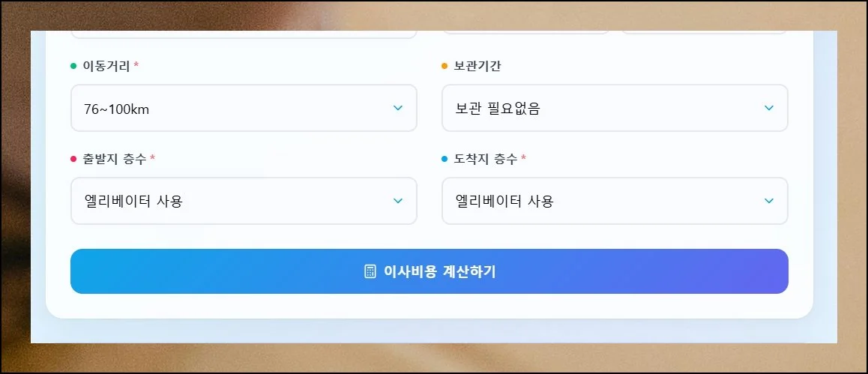
Task: Click the blue dot beside 도착지 층수
Action: [444, 159]
